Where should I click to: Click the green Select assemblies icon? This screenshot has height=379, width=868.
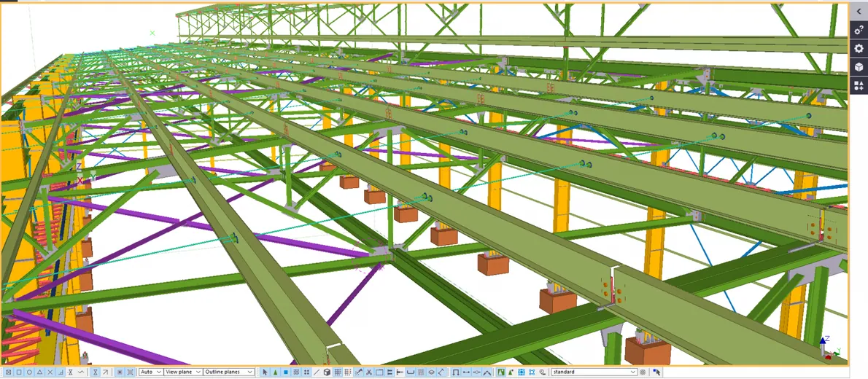[501, 372]
